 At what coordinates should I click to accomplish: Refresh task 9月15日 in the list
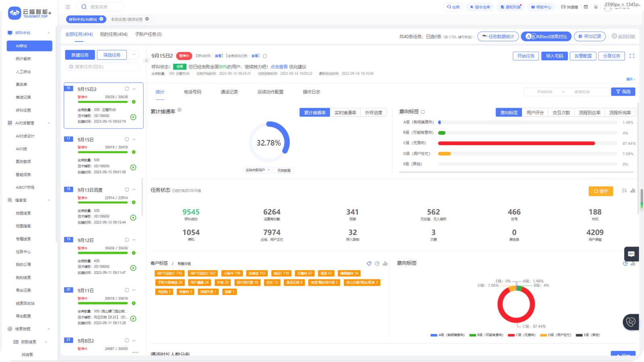pyautogui.click(x=127, y=139)
